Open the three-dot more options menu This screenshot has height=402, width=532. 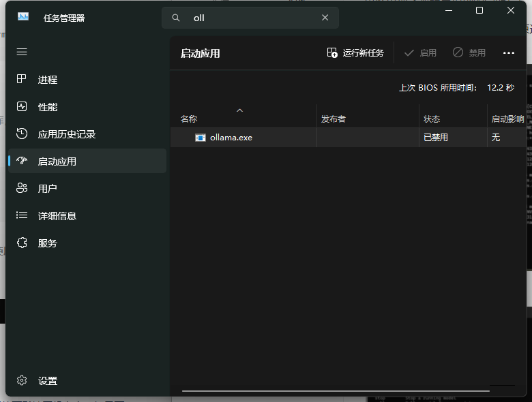pos(508,53)
